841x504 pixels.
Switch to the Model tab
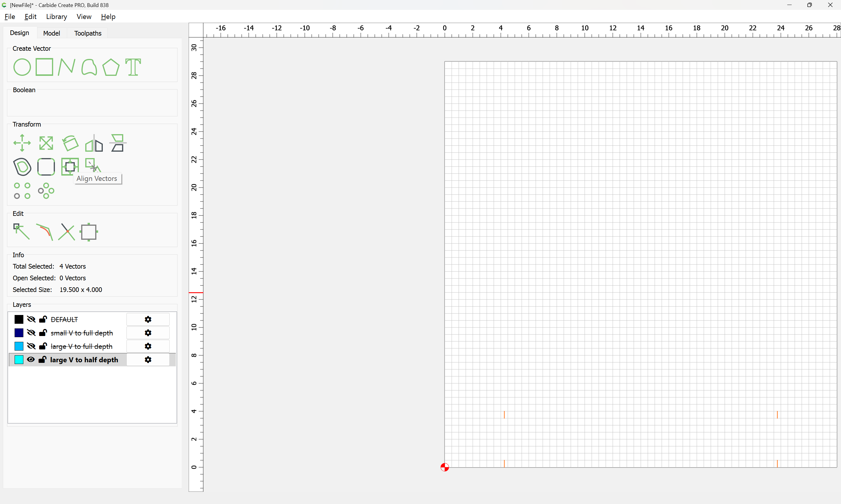[51, 33]
